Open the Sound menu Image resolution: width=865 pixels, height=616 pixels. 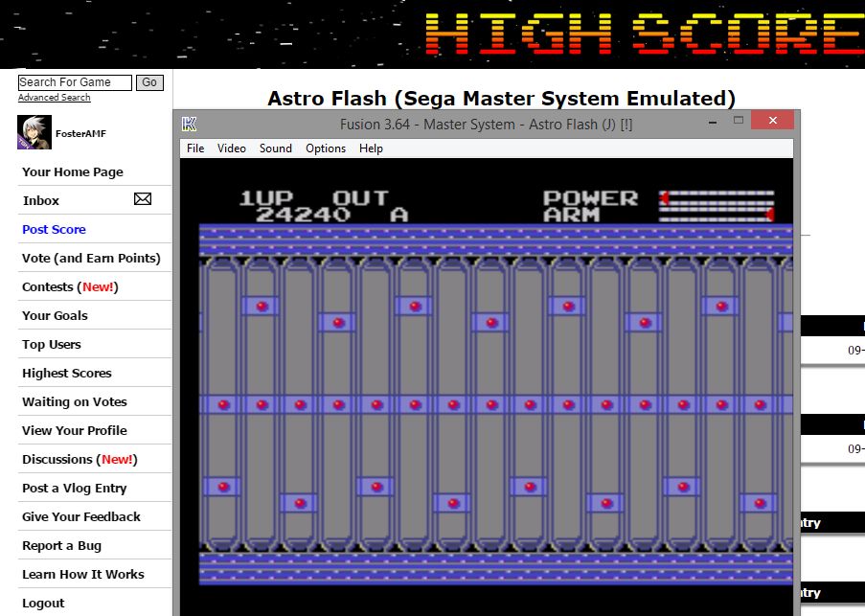click(276, 148)
